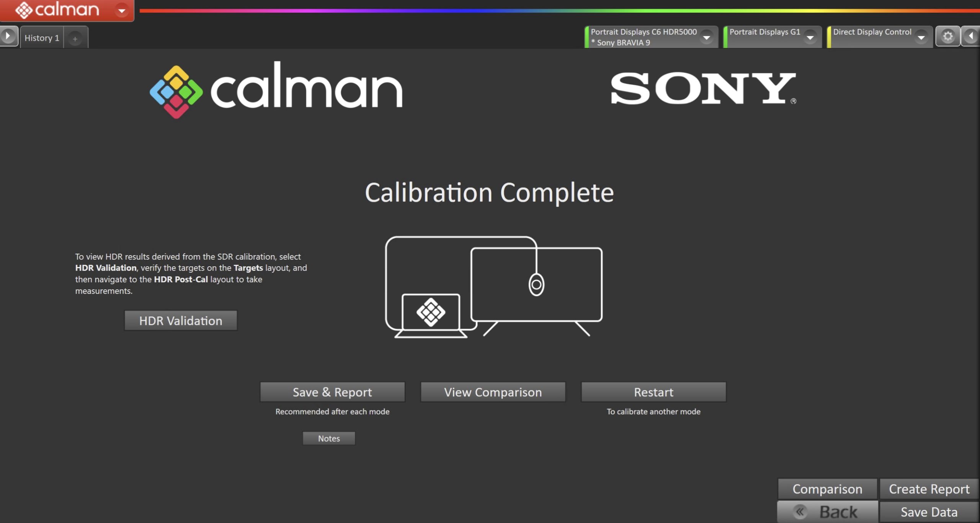980x523 pixels.
Task: Click the play arrow icon beside History
Action: pos(8,36)
